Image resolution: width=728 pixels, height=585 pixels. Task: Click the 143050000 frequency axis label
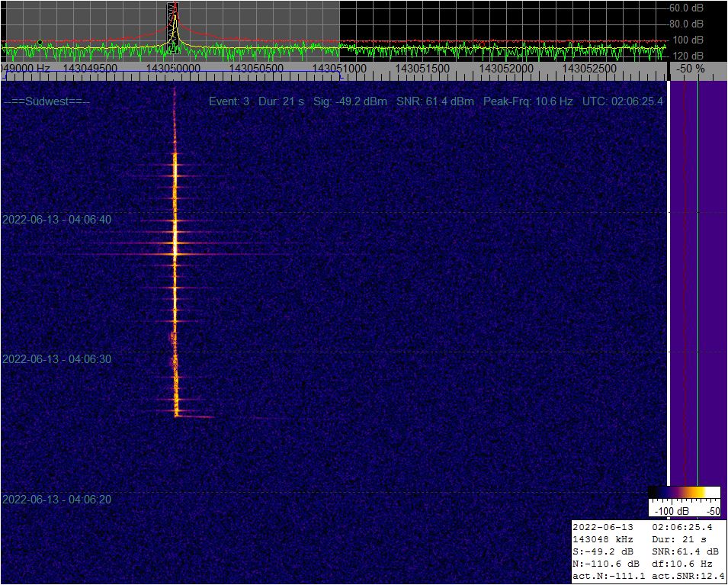(x=173, y=69)
